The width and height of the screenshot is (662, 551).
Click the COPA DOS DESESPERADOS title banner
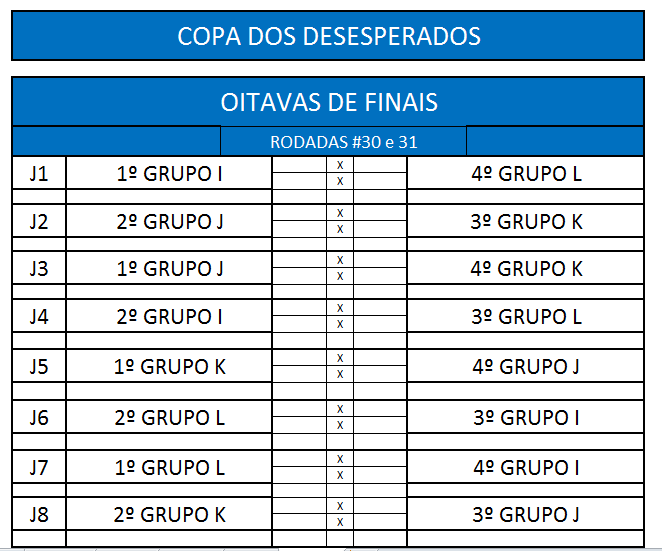[x=328, y=36]
